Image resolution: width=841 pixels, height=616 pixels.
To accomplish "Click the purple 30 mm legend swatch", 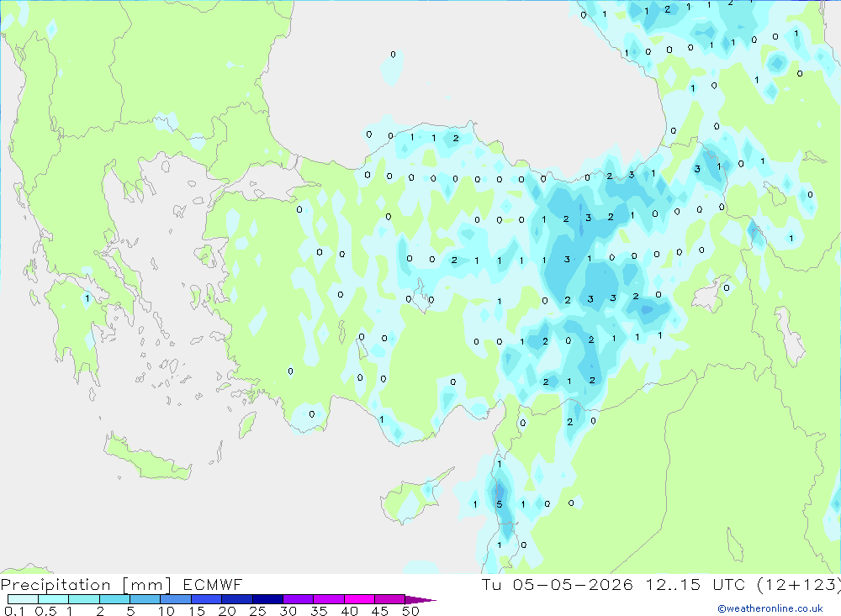I will click(x=299, y=599).
